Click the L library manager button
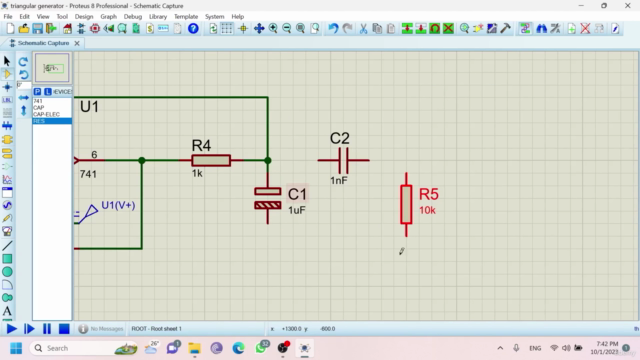Viewport: 640px width, 360px height. click(48, 91)
